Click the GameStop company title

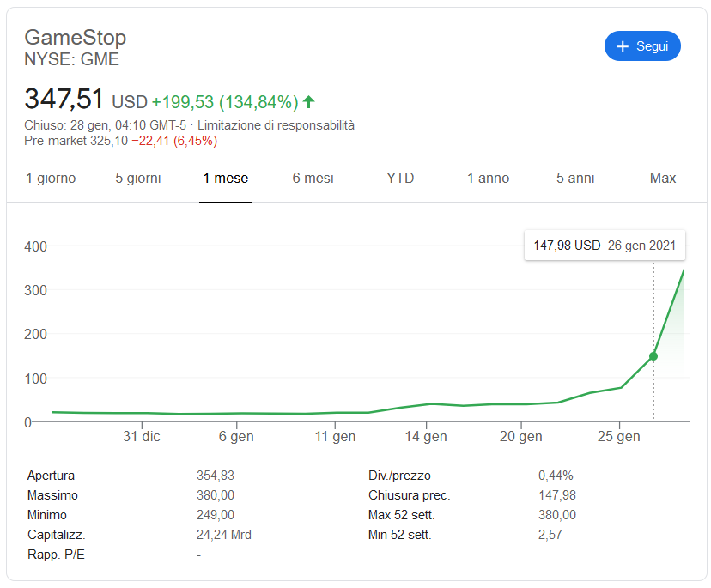(x=76, y=38)
